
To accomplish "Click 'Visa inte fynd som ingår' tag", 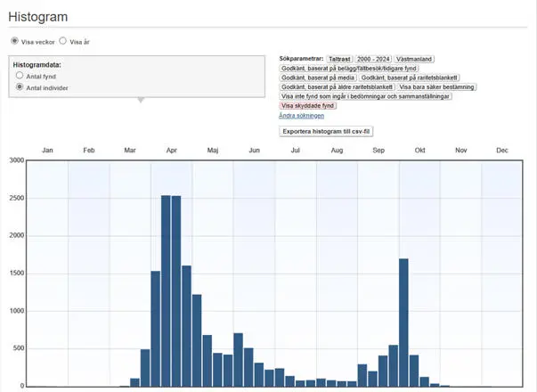I will coord(365,96).
